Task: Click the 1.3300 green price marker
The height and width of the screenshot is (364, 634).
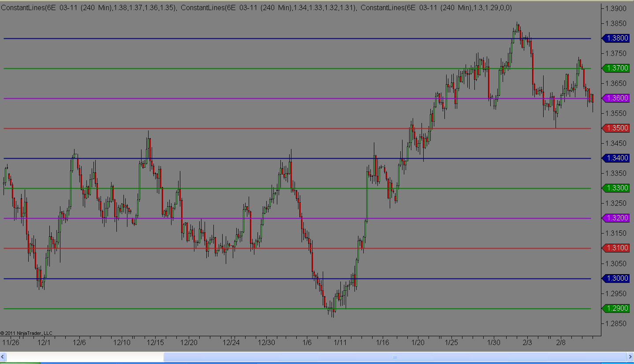Action: (x=615, y=188)
